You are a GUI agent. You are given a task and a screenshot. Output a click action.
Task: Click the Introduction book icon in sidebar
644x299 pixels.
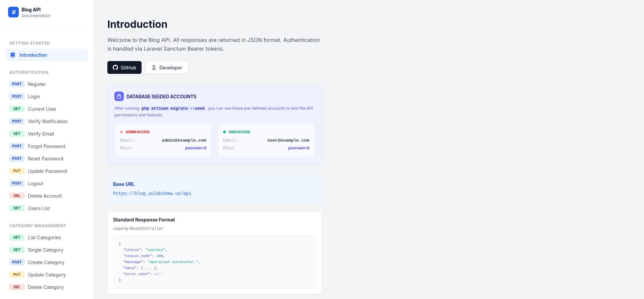pos(13,55)
